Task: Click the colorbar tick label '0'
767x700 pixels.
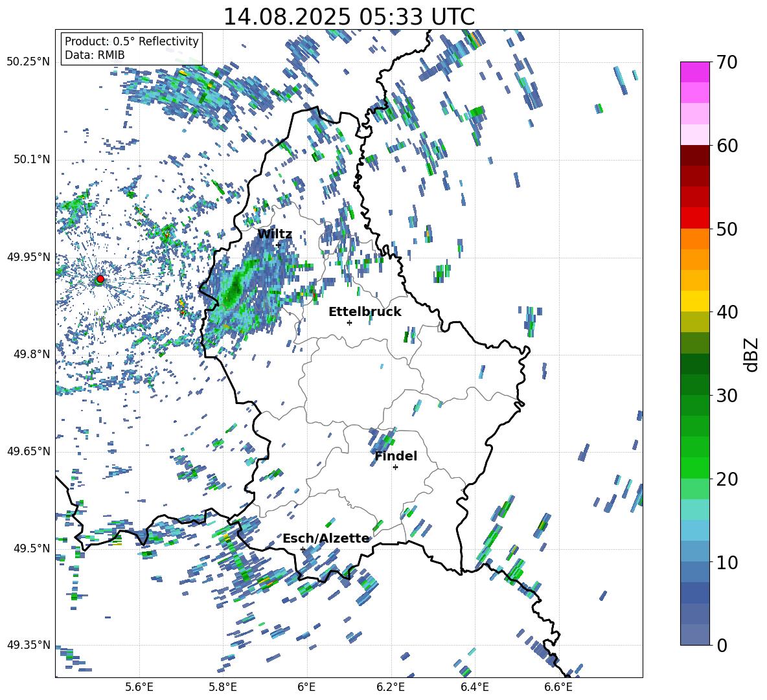Action: (x=721, y=645)
